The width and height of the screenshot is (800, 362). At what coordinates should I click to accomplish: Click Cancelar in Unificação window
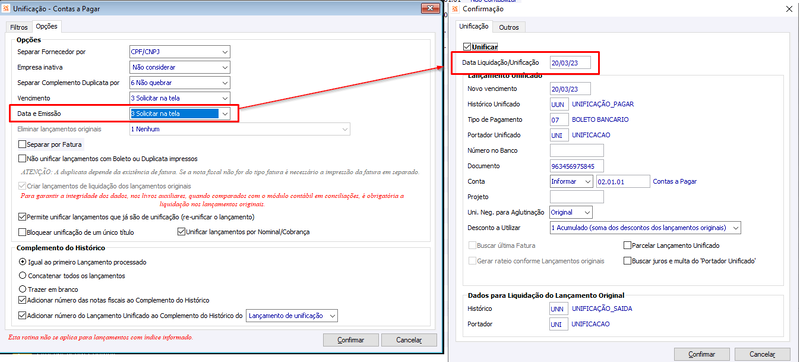click(x=409, y=340)
